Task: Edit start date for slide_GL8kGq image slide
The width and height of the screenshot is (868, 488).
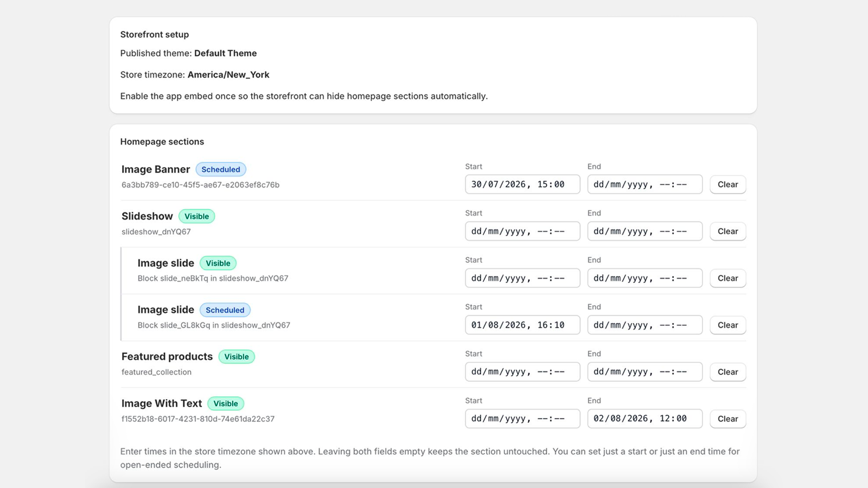Action: [x=522, y=325]
